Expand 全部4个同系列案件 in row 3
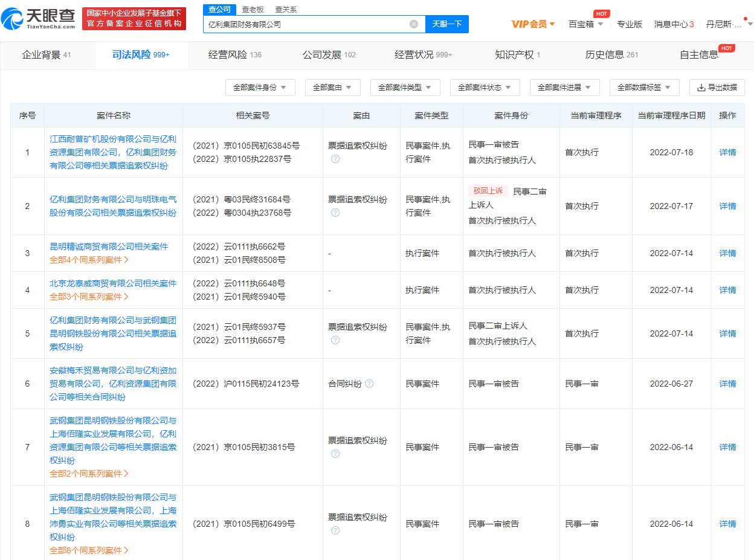This screenshot has width=754, height=560. click(x=89, y=260)
